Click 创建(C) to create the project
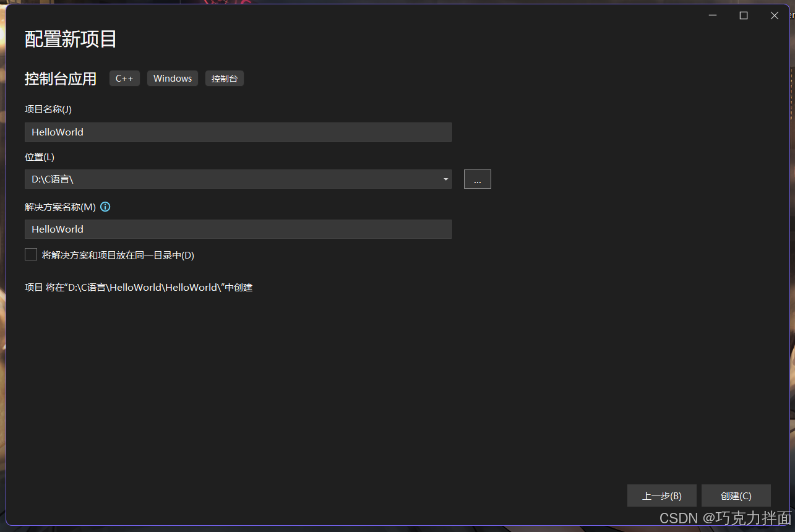The height and width of the screenshot is (532, 795). tap(736, 496)
